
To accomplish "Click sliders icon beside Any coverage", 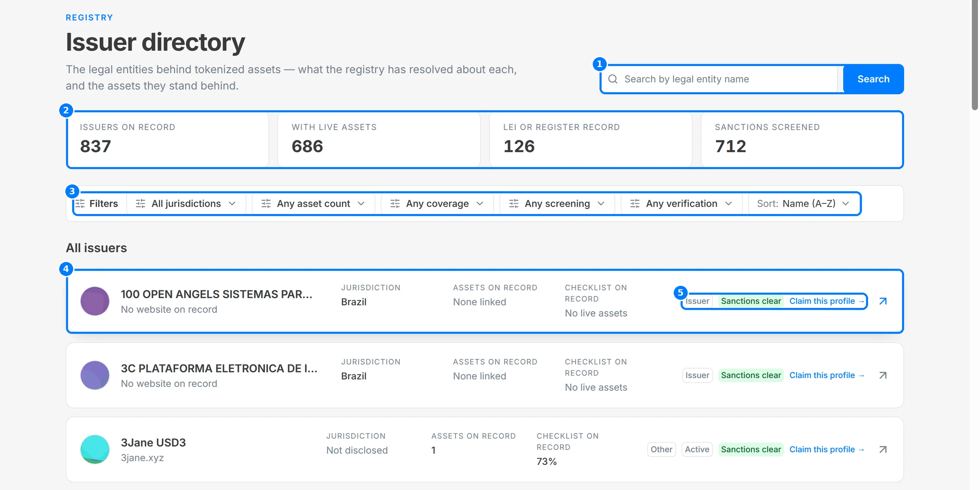I will click(x=395, y=203).
